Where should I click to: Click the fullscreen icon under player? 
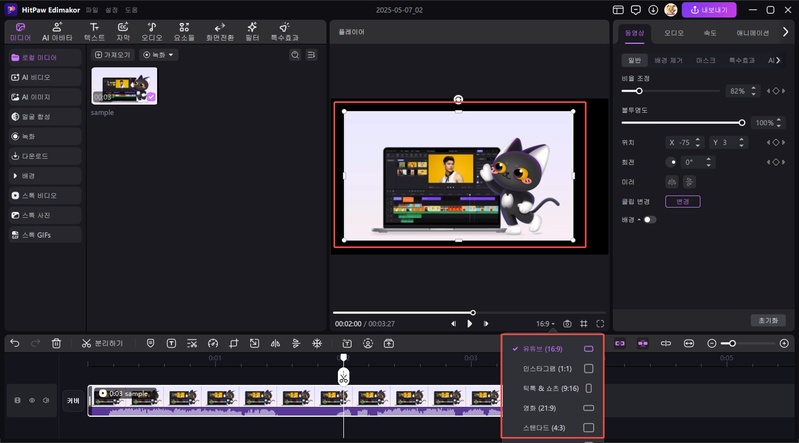600,324
